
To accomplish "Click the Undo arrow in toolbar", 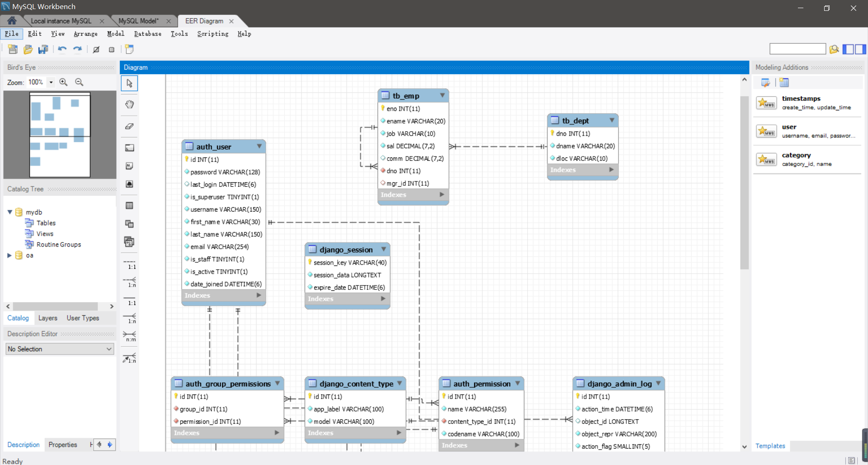I will pyautogui.click(x=62, y=49).
